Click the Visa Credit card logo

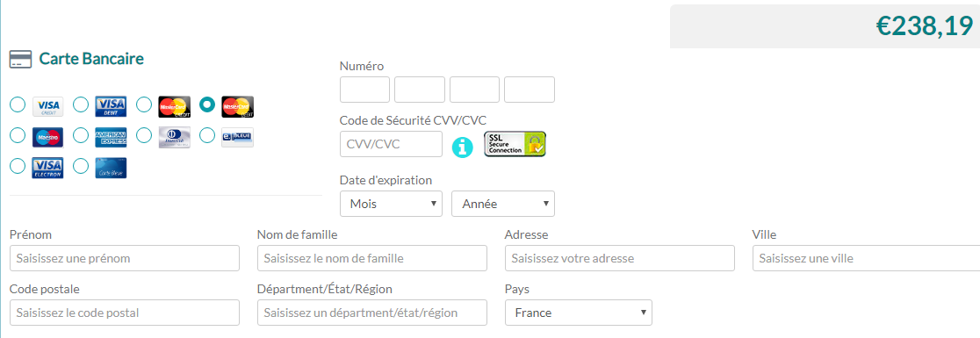click(48, 107)
